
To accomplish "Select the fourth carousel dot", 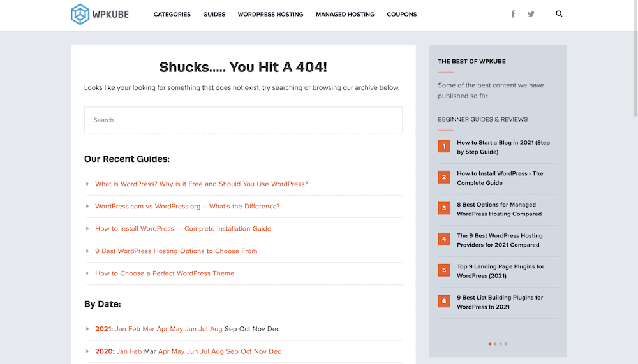I will coord(506,344).
